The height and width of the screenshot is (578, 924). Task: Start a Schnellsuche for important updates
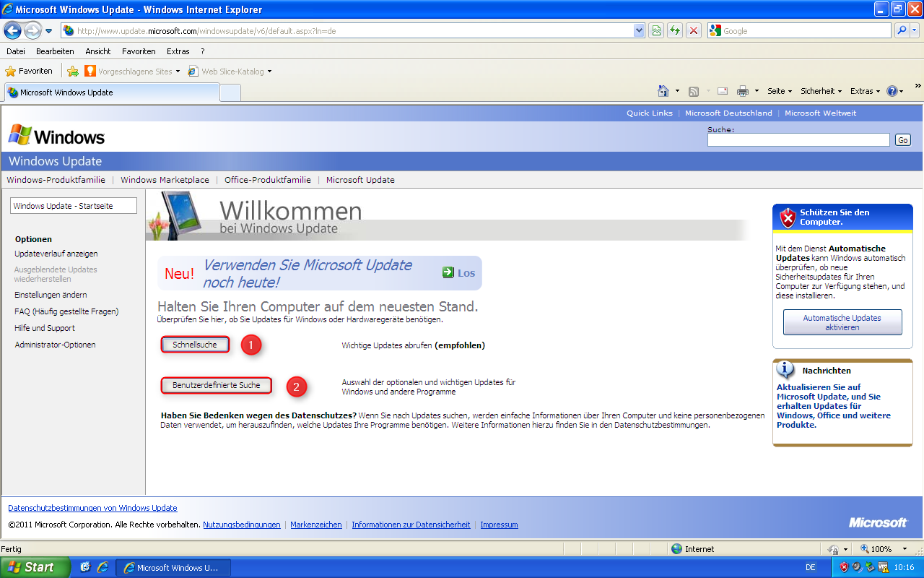coord(195,345)
